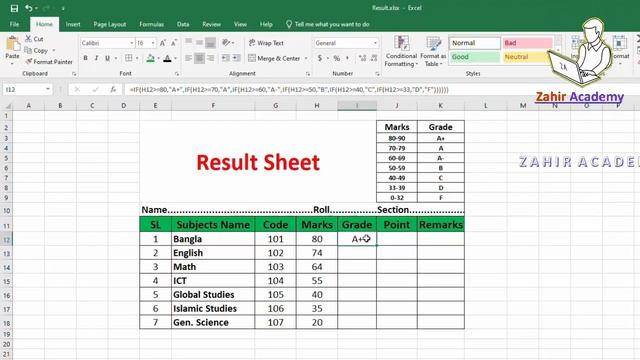Click Increase Decimal icon

click(x=362, y=58)
